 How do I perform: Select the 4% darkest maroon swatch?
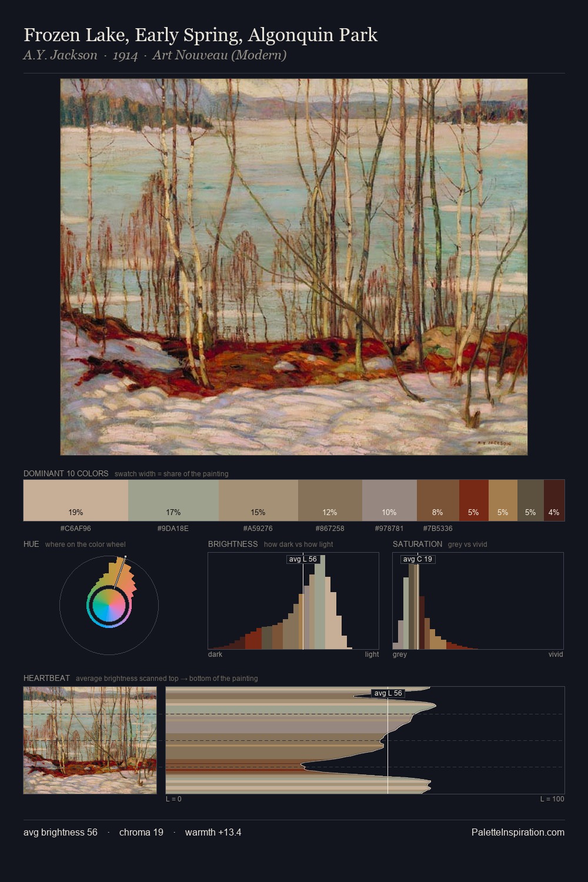[x=554, y=500]
